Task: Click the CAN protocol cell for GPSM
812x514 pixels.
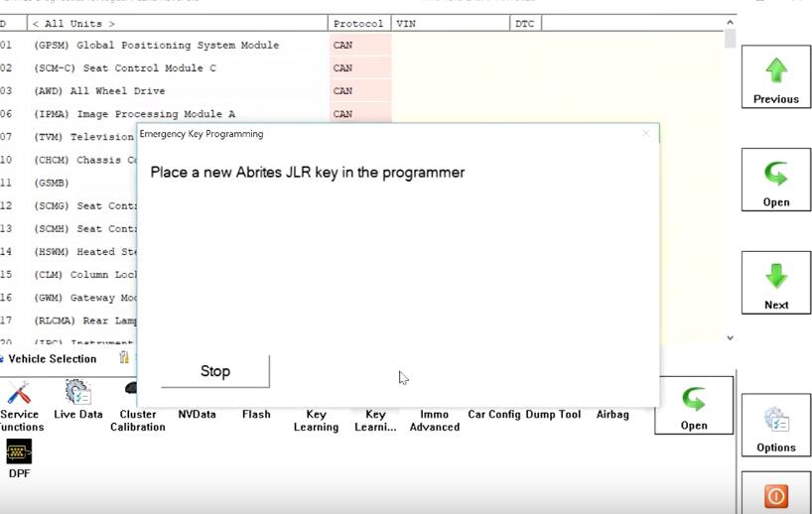Action: pyautogui.click(x=360, y=45)
